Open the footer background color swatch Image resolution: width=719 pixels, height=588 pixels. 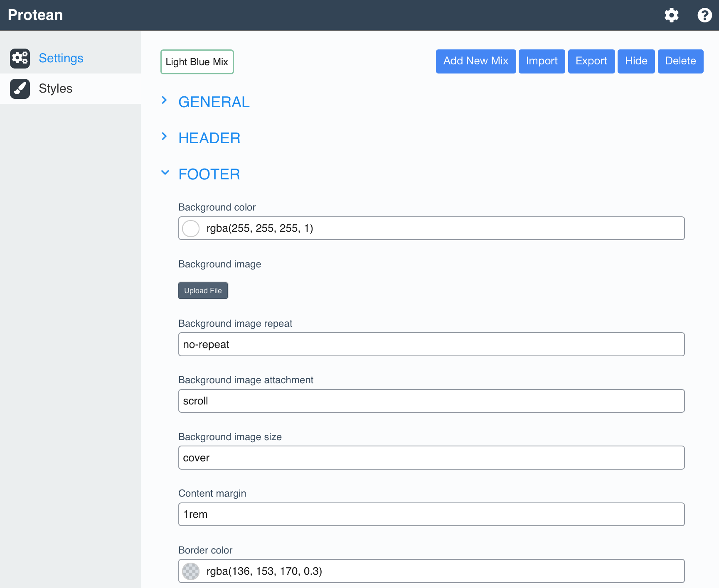(x=191, y=228)
